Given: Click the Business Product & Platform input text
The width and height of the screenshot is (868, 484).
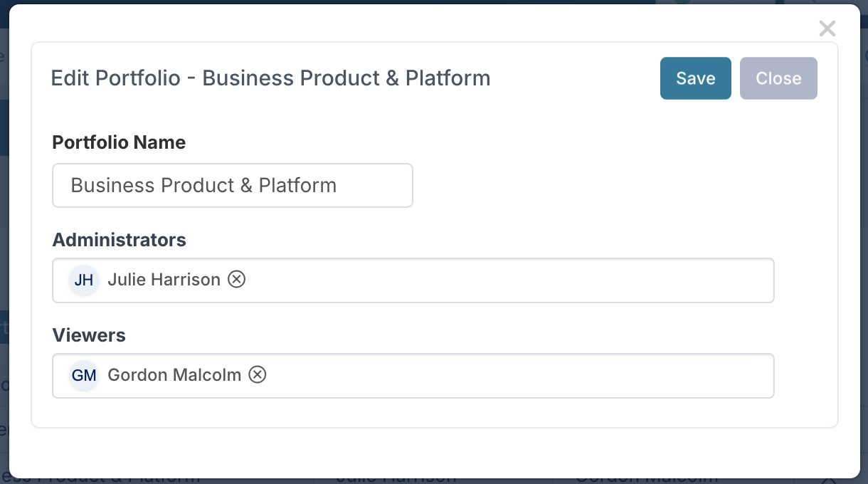Looking at the screenshot, I should (x=203, y=186).
